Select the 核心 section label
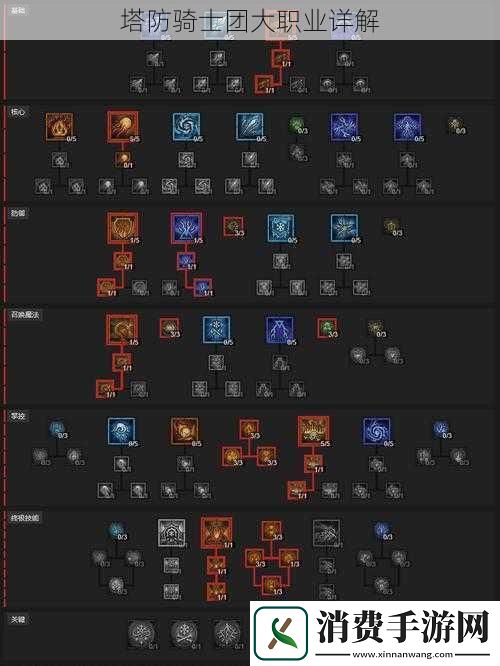 click(18, 112)
